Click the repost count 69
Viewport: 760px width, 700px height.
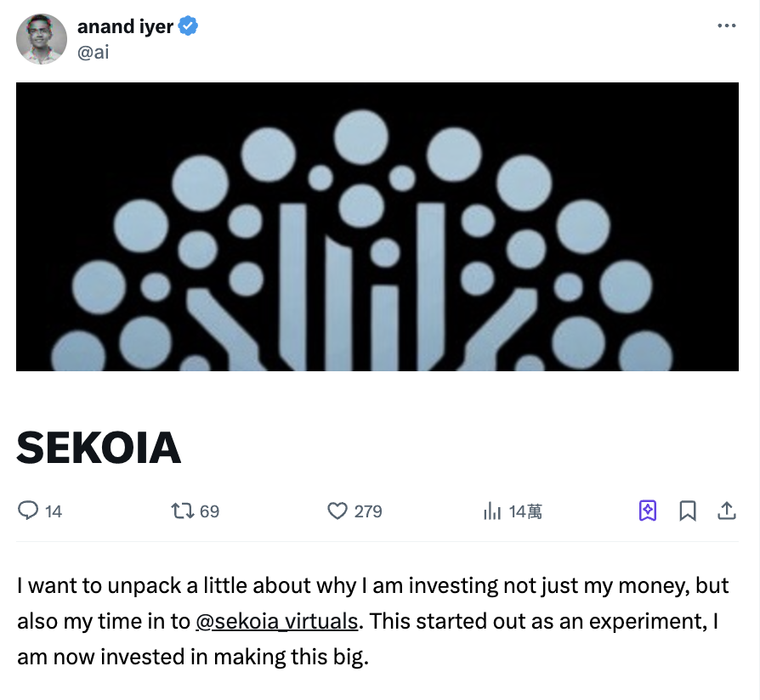pyautogui.click(x=209, y=511)
